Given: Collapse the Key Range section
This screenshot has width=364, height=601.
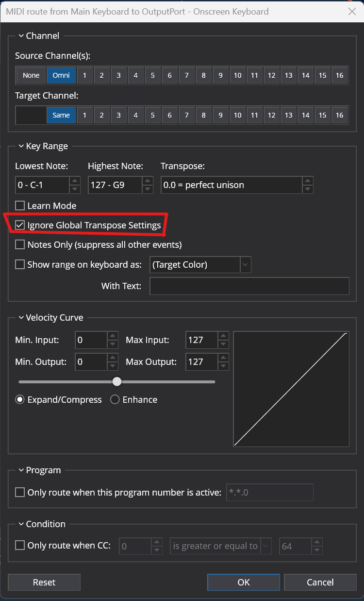Looking at the screenshot, I should click(21, 146).
